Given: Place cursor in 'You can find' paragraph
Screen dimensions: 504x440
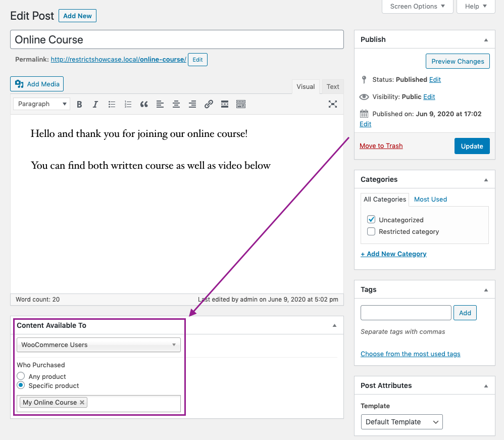Looking at the screenshot, I should [x=150, y=165].
